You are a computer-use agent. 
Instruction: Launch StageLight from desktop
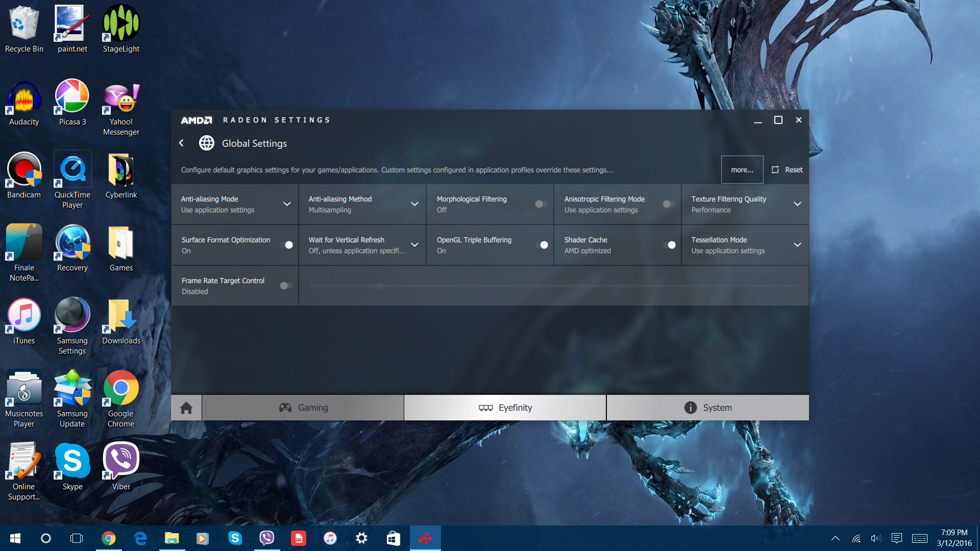(x=121, y=30)
